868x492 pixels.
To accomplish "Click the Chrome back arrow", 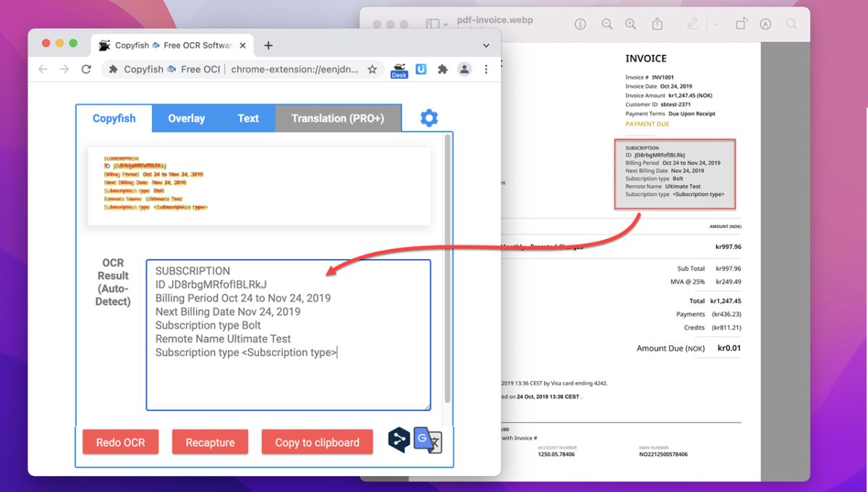I will (x=43, y=69).
